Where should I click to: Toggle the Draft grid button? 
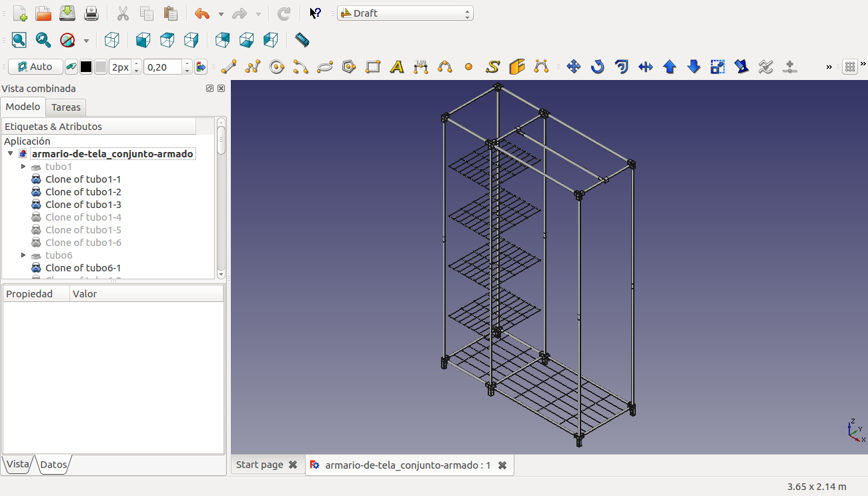[x=849, y=67]
